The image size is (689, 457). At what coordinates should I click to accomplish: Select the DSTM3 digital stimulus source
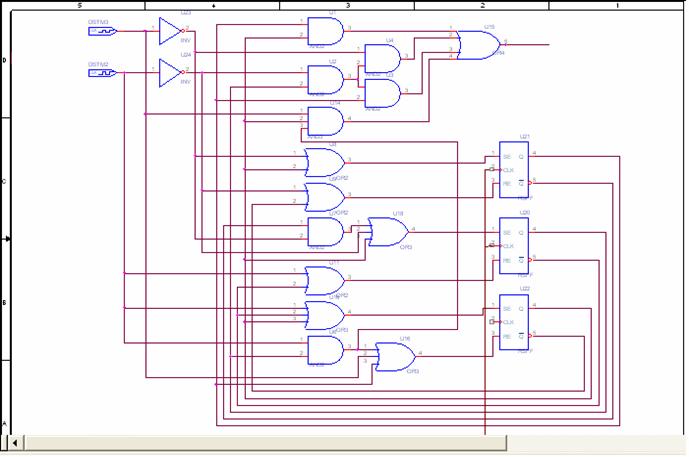tap(102, 31)
